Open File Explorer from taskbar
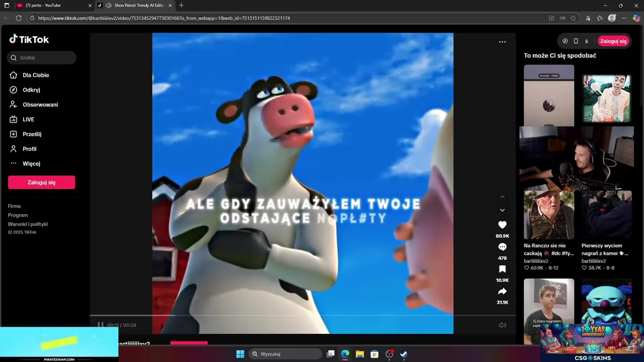This screenshot has width=644, height=362. coord(360,354)
